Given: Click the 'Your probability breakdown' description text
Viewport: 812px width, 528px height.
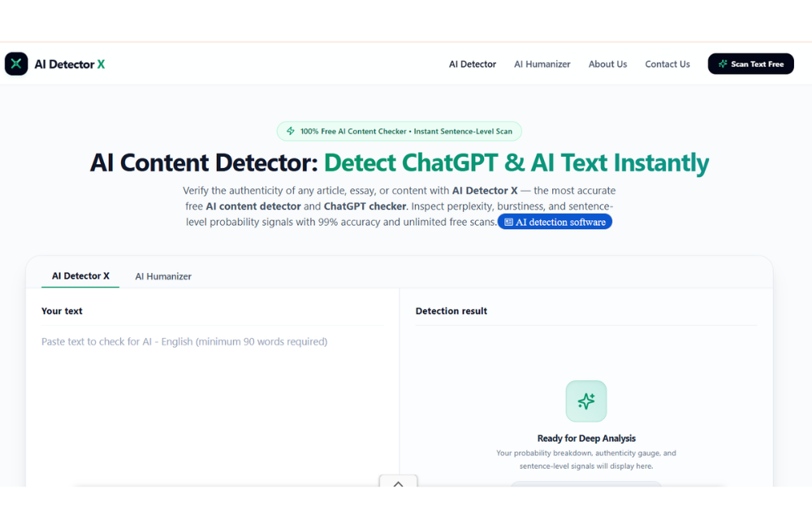Looking at the screenshot, I should (x=586, y=460).
